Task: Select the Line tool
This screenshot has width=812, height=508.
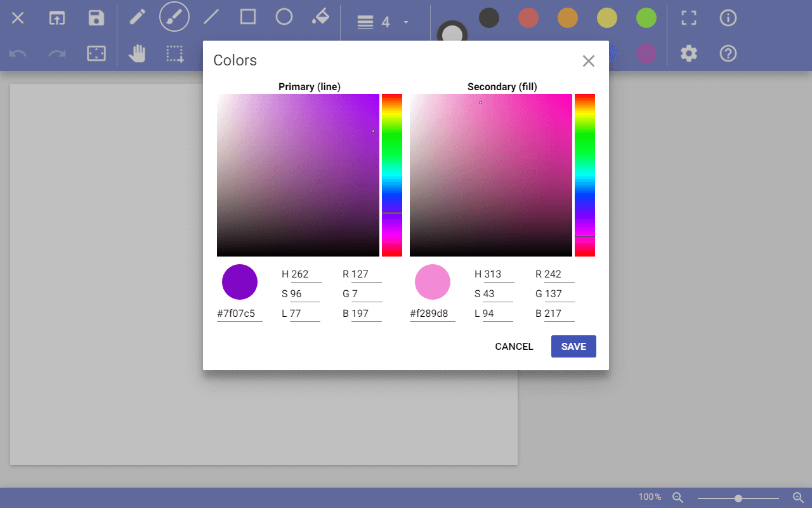Action: point(211,18)
